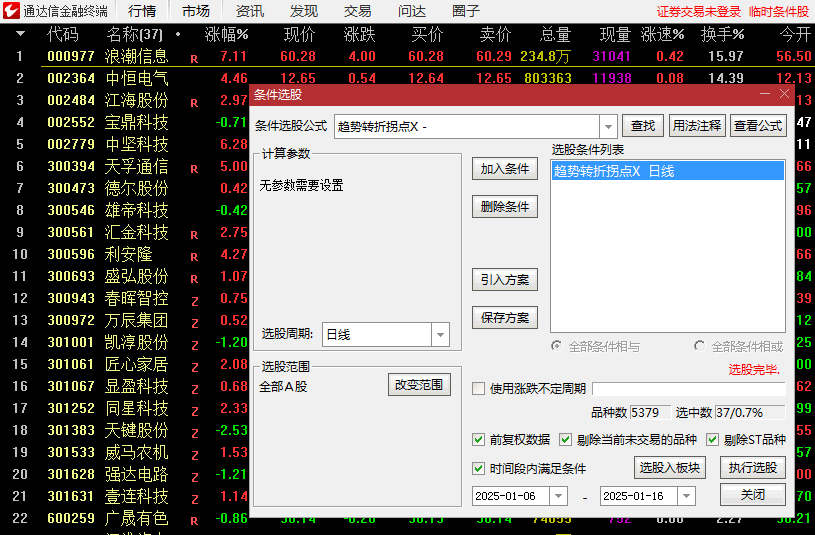Toggle the 前复权数据 checkbox

coord(478,440)
